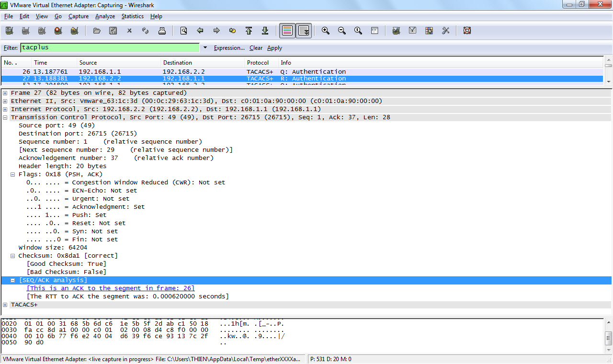Collapse the Flags: 0x18 tree node
613x364 pixels.
point(13,174)
